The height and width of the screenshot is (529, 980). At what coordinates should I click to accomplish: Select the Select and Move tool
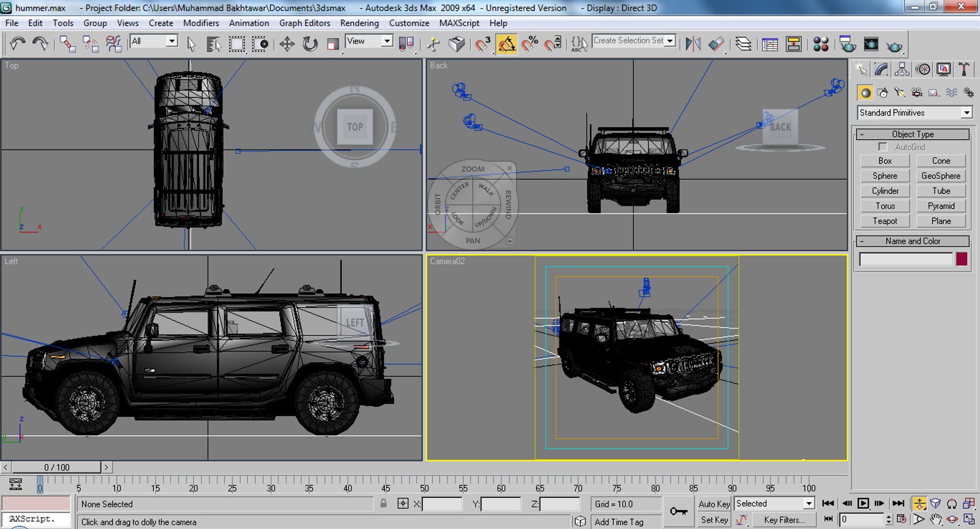click(287, 44)
